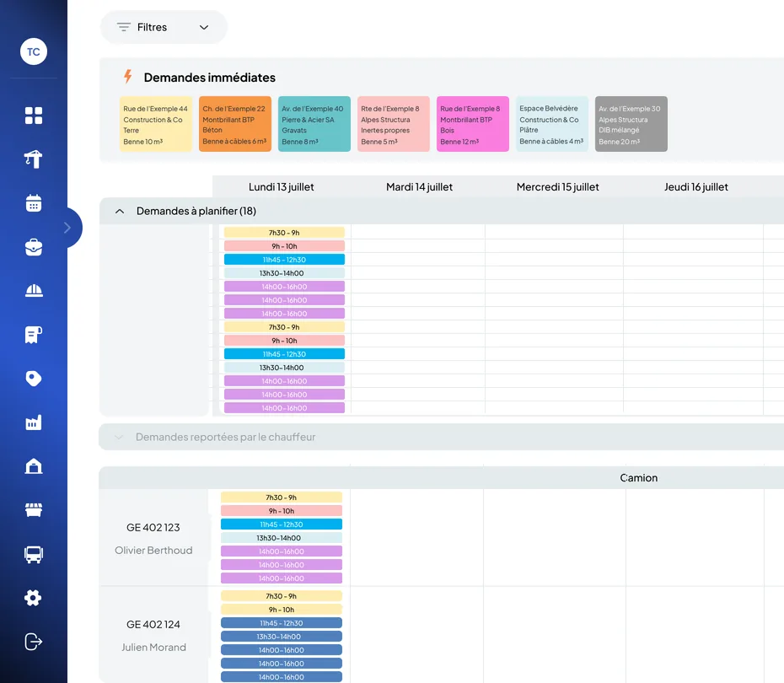Viewport: 784px width, 683px height.
Task: Select the Espace Belvédère Plâtre card
Action: pyautogui.click(x=552, y=124)
